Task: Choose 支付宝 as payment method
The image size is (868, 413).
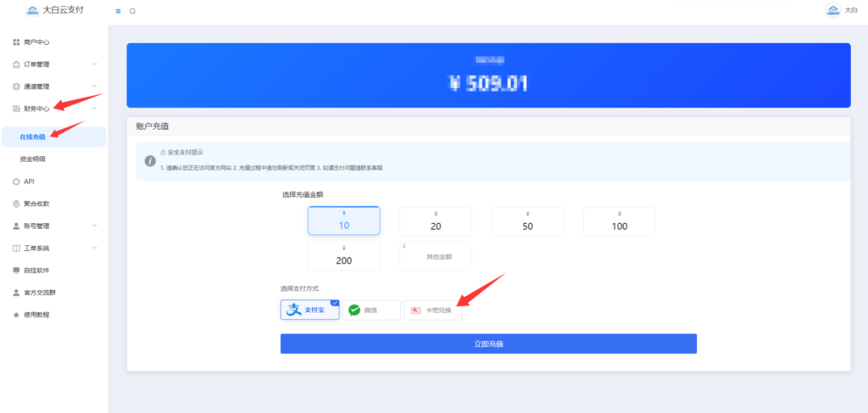Action: coord(310,310)
